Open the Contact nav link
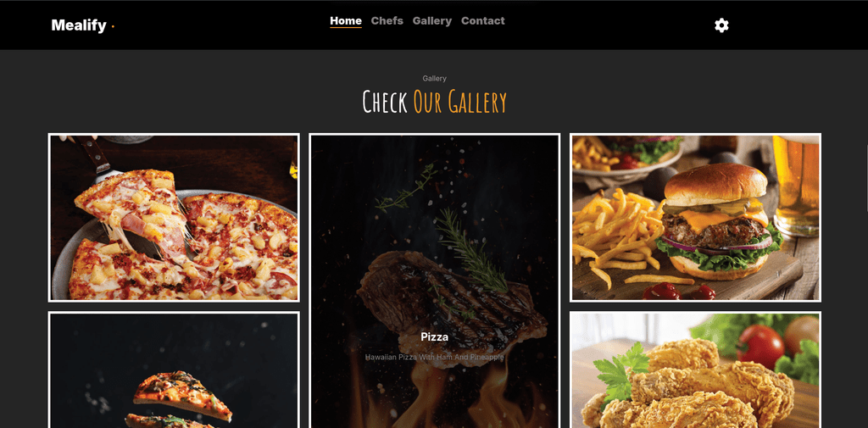 [x=482, y=21]
